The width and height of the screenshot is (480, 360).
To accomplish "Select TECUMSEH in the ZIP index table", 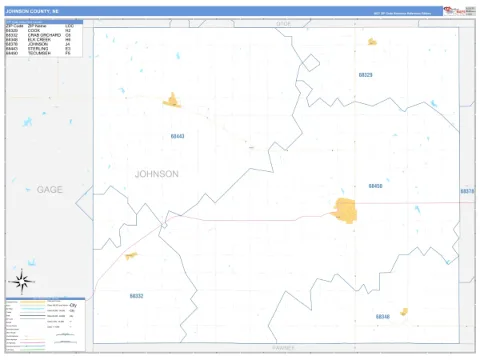I will pos(39,53).
